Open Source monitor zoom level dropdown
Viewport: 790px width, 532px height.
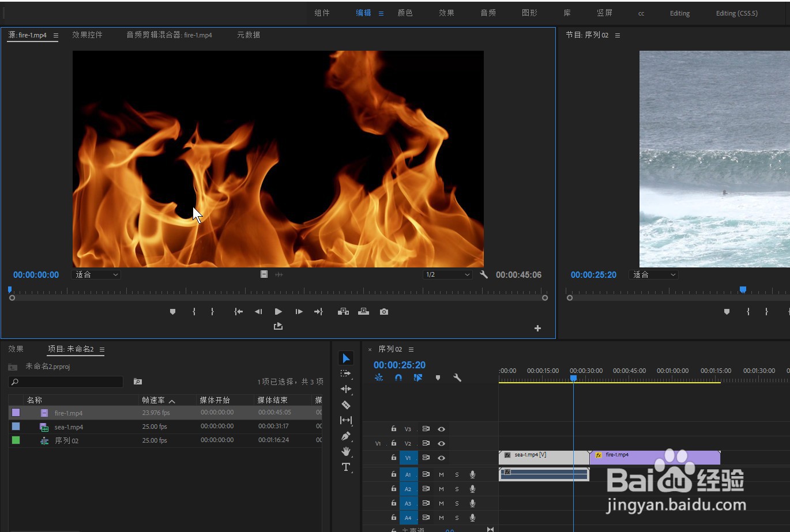click(x=96, y=275)
